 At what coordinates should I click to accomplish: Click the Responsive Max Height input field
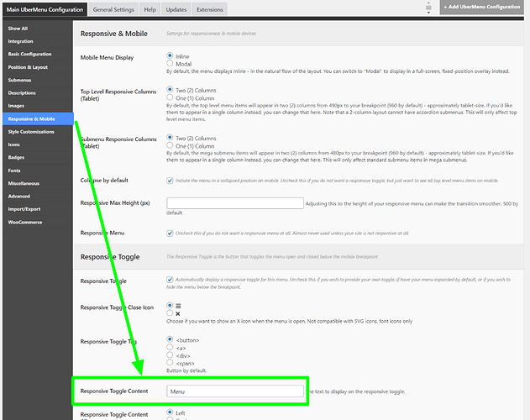235,203
